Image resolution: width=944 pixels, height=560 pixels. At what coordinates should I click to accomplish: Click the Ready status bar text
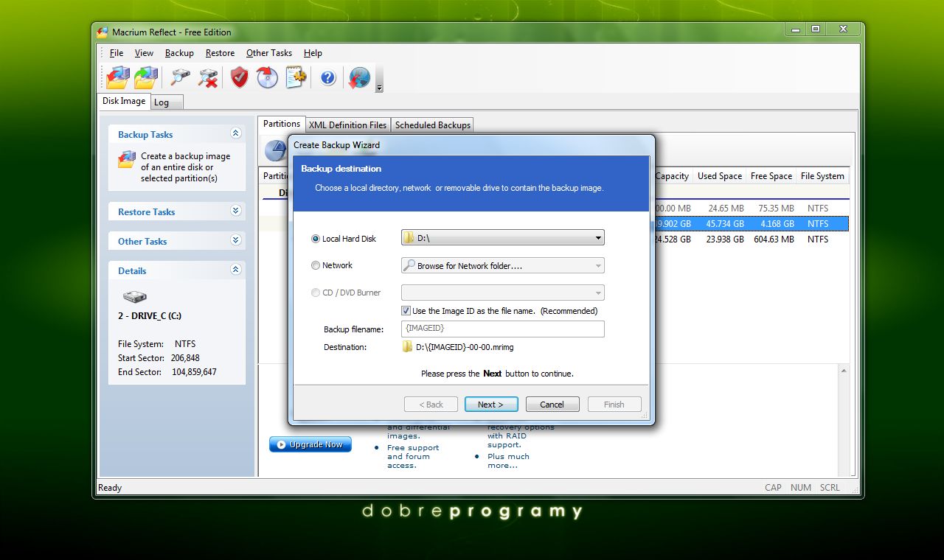110,487
